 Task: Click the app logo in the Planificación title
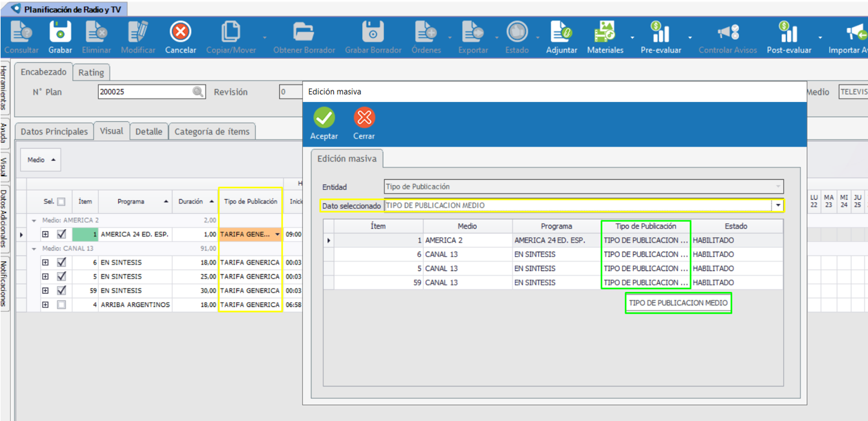16,9
